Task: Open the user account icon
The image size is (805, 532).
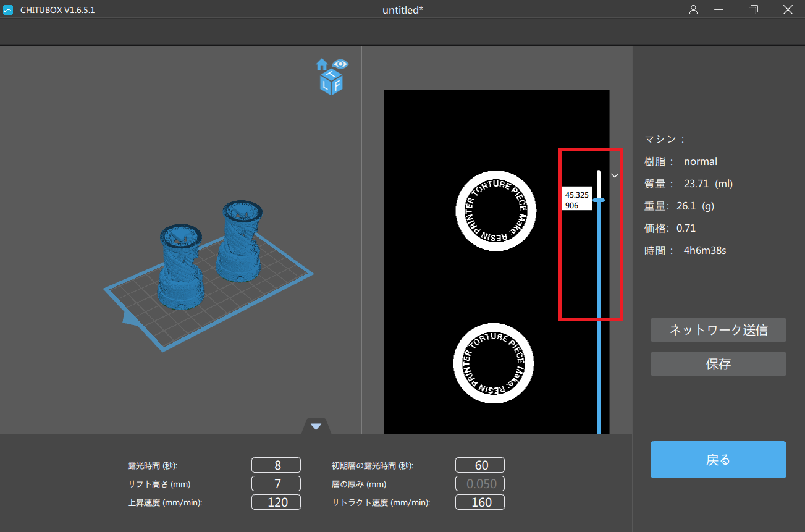Action: pos(693,9)
